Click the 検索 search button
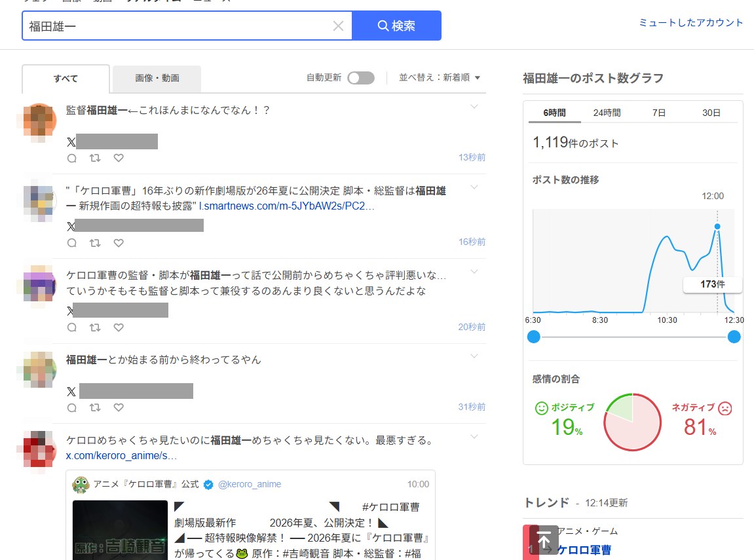The height and width of the screenshot is (560, 754). (x=397, y=26)
